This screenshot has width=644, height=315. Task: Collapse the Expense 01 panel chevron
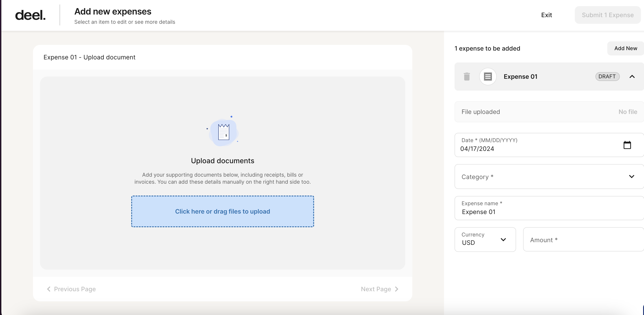[x=632, y=77]
